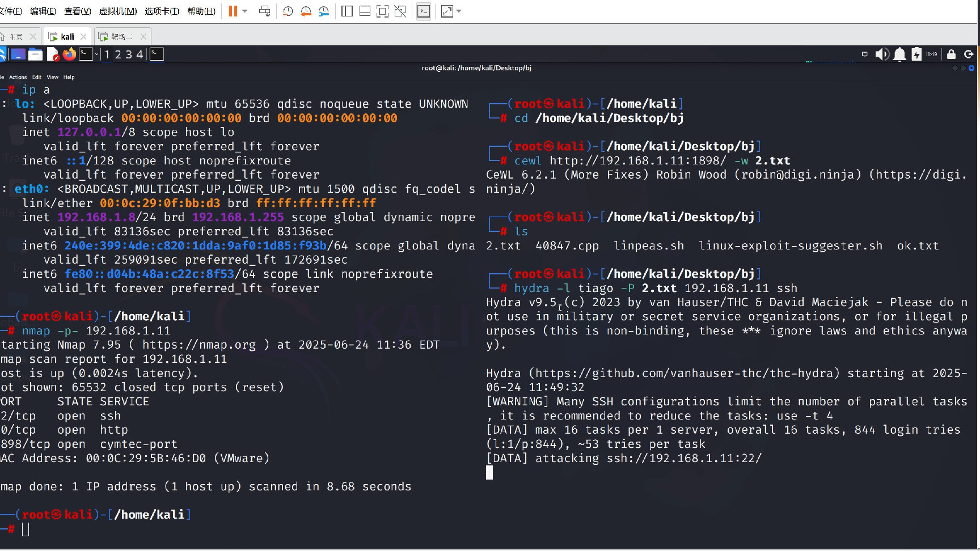Open notifications bell in Kali panel
This screenshot has height=551, width=980.
point(899,54)
